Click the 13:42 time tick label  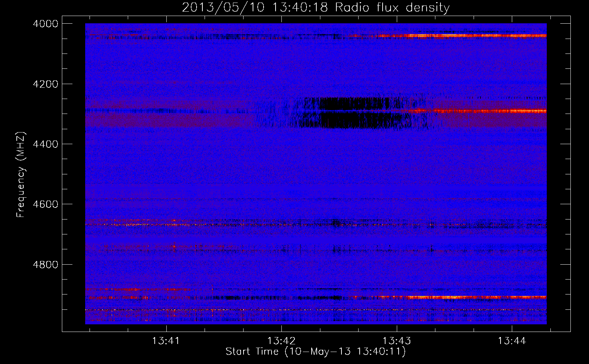click(281, 341)
